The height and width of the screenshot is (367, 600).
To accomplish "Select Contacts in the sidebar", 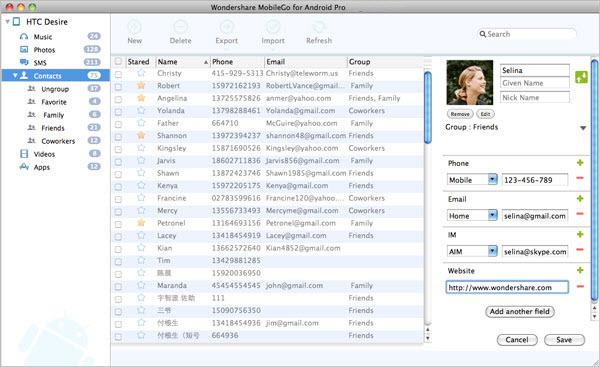I will click(55, 75).
